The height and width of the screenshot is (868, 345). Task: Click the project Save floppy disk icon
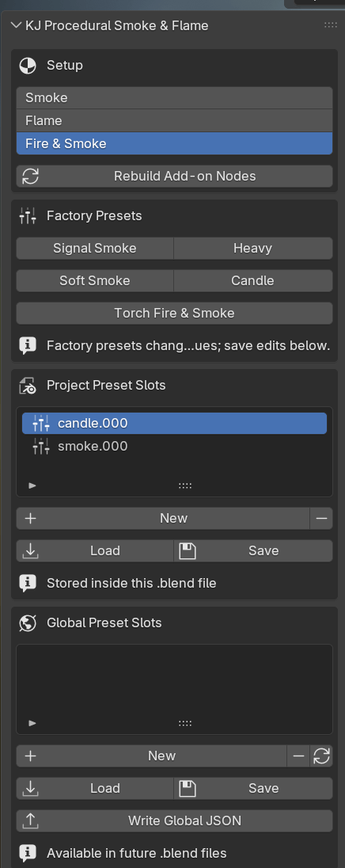[188, 550]
